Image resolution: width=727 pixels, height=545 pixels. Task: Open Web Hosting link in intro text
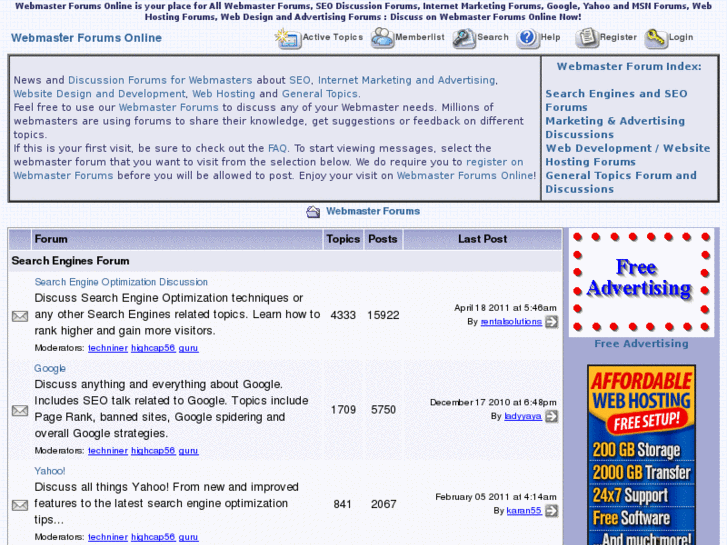[x=224, y=94]
